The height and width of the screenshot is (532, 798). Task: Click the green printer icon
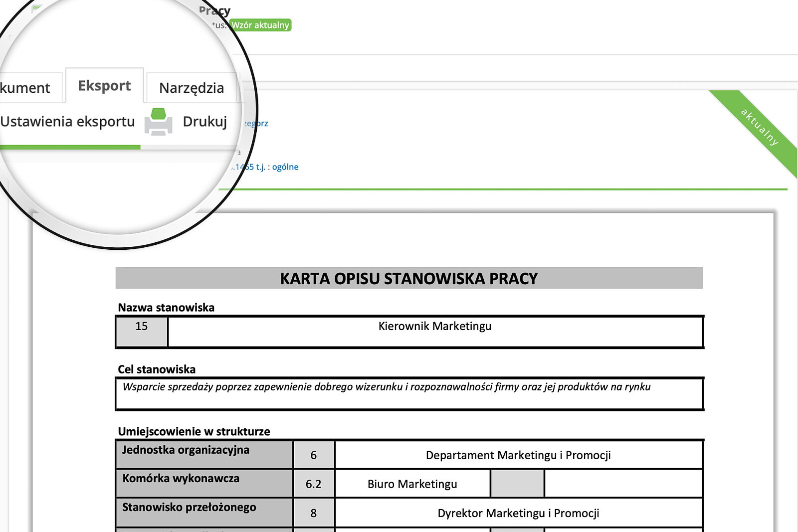click(x=158, y=122)
